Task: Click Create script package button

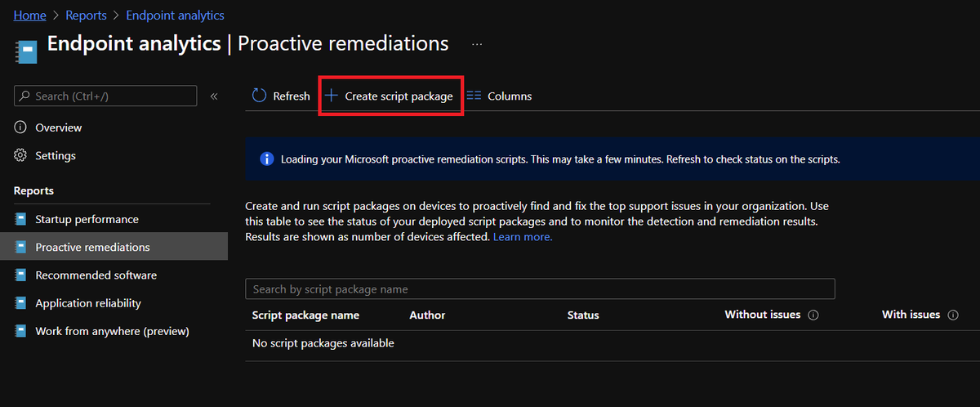Action: click(390, 96)
